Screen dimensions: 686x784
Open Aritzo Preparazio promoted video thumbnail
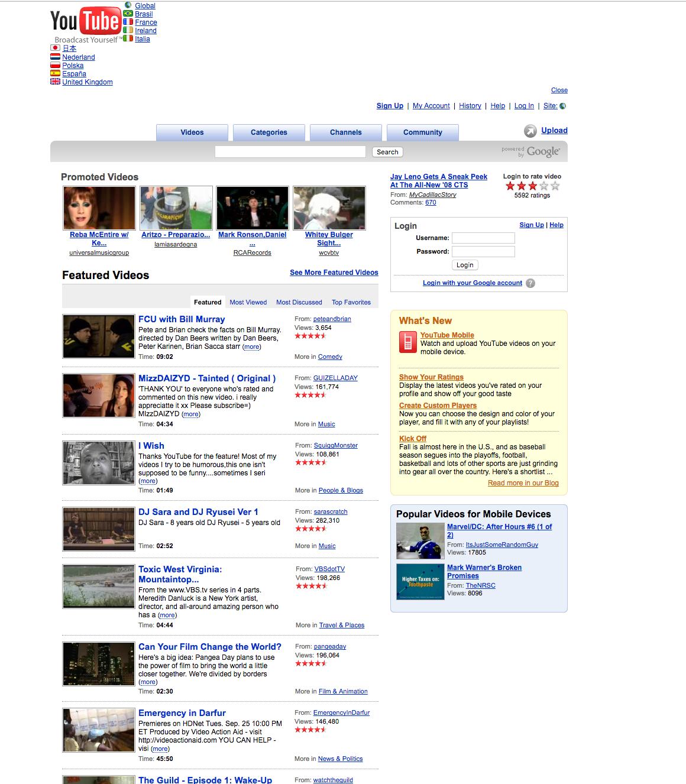coord(176,208)
